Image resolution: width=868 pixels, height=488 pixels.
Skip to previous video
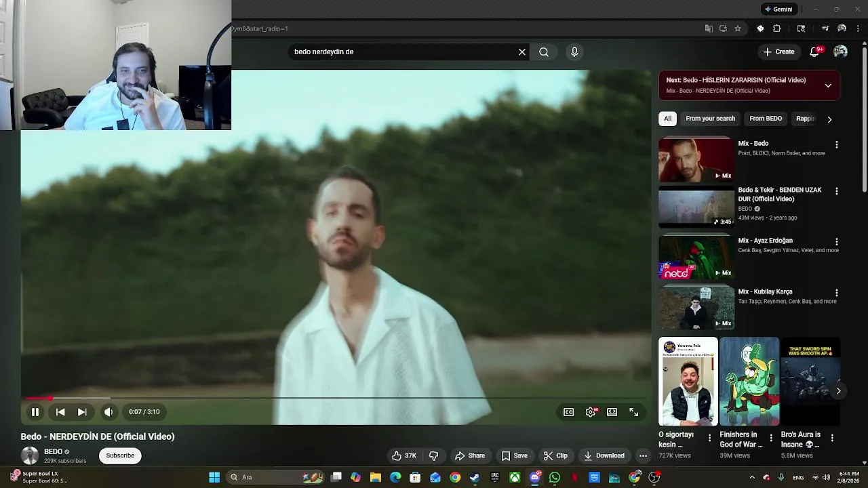[60, 412]
